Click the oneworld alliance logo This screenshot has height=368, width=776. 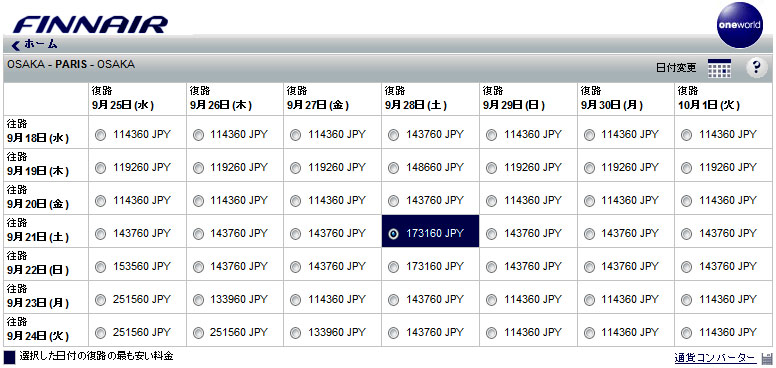(739, 25)
